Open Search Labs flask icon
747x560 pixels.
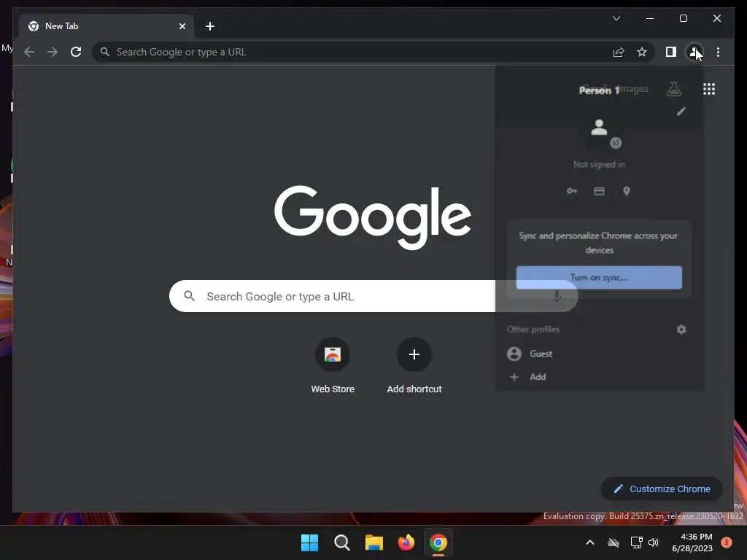(x=674, y=89)
